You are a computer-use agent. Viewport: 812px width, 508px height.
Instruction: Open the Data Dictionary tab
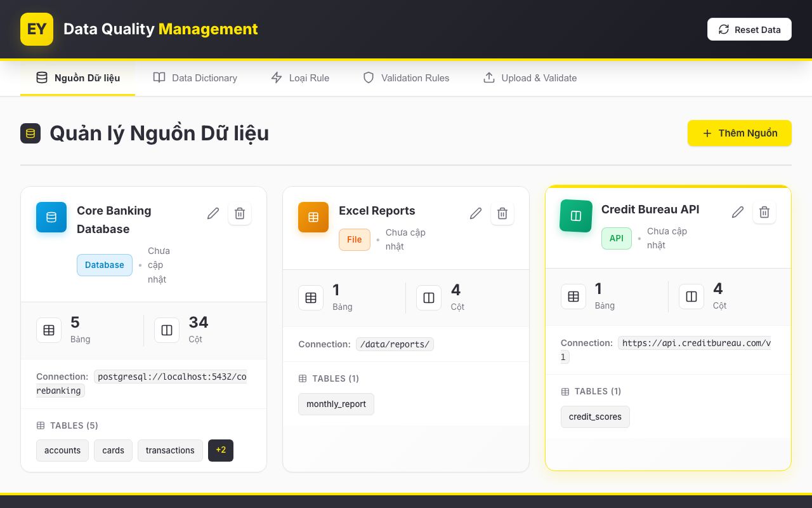click(x=195, y=78)
